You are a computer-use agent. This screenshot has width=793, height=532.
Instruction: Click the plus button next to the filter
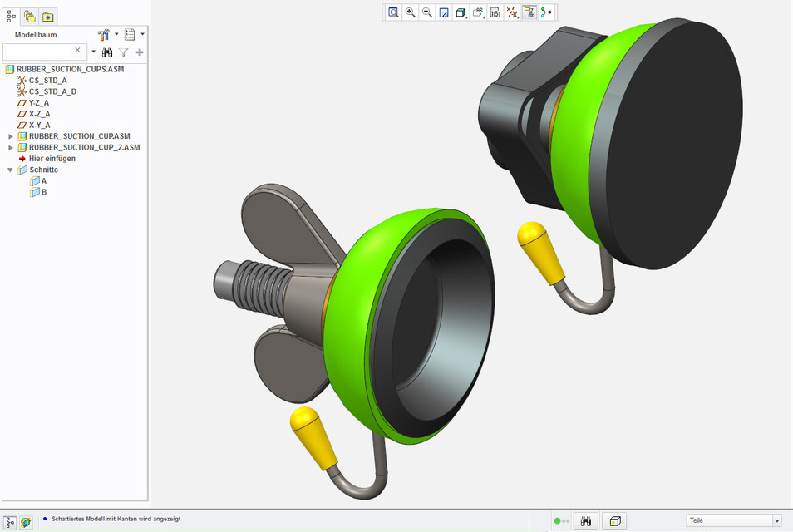point(139,52)
